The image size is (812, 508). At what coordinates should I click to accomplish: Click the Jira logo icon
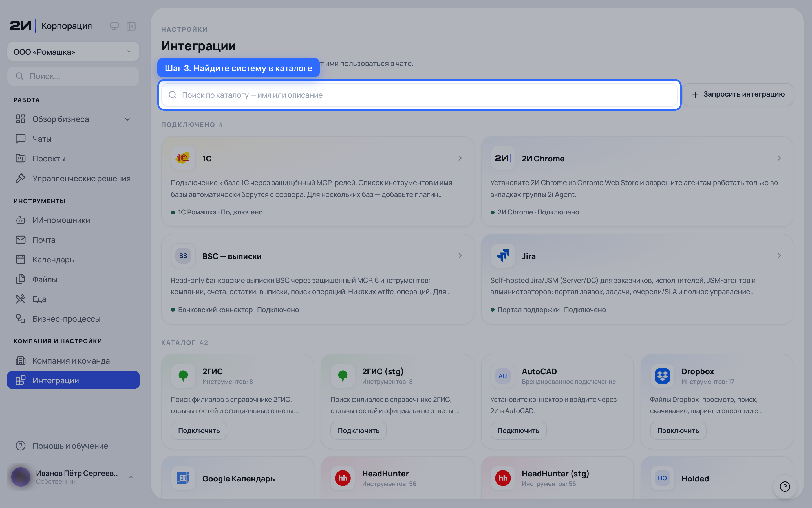[x=503, y=256]
